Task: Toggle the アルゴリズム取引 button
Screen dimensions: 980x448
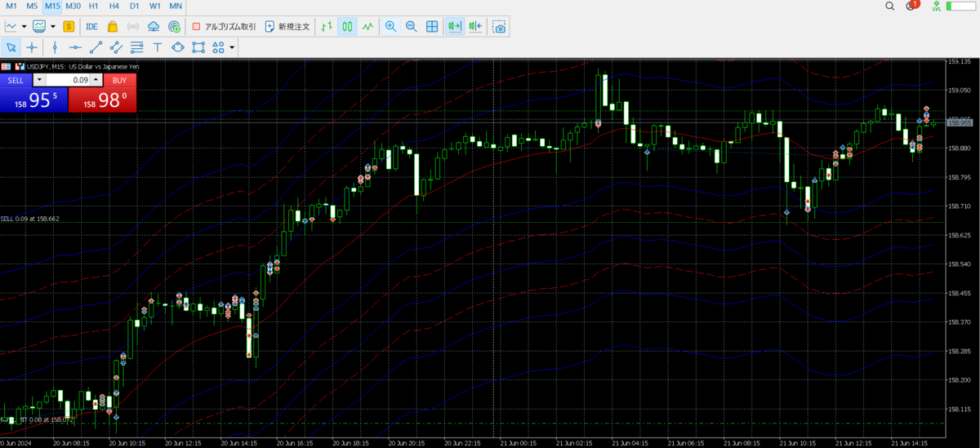Action: (x=224, y=26)
